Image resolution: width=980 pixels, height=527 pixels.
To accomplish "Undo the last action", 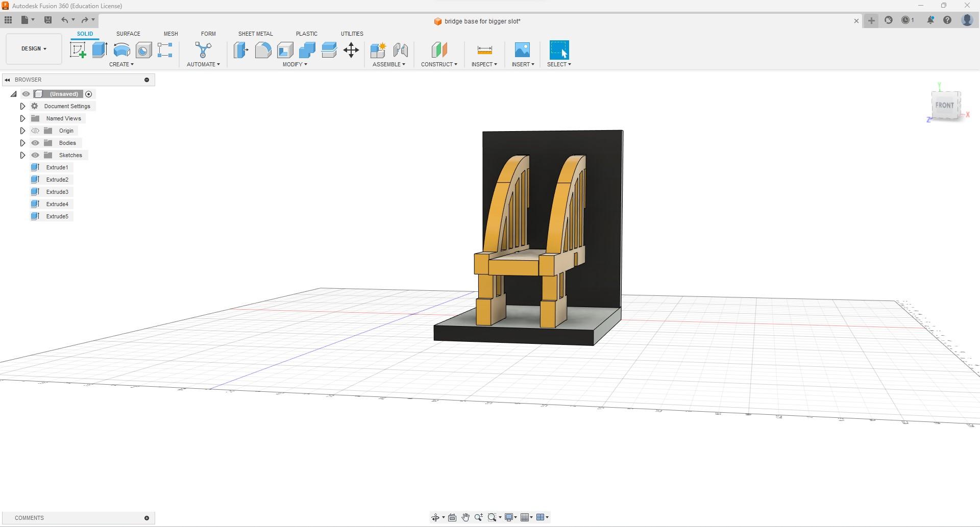I will pyautogui.click(x=64, y=20).
